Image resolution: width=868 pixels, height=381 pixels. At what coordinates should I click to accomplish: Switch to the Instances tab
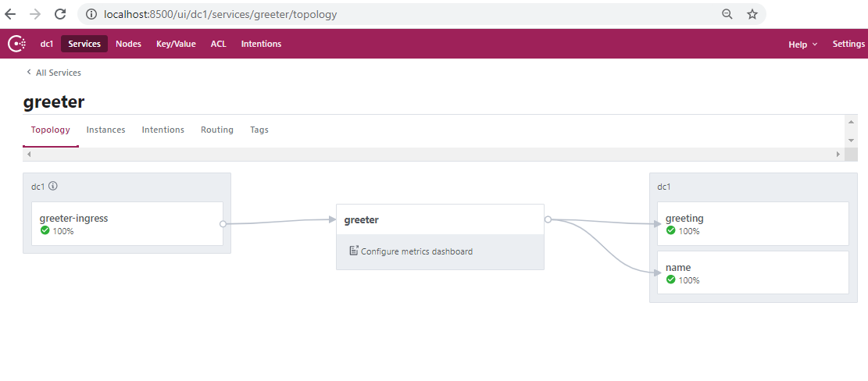click(x=105, y=130)
